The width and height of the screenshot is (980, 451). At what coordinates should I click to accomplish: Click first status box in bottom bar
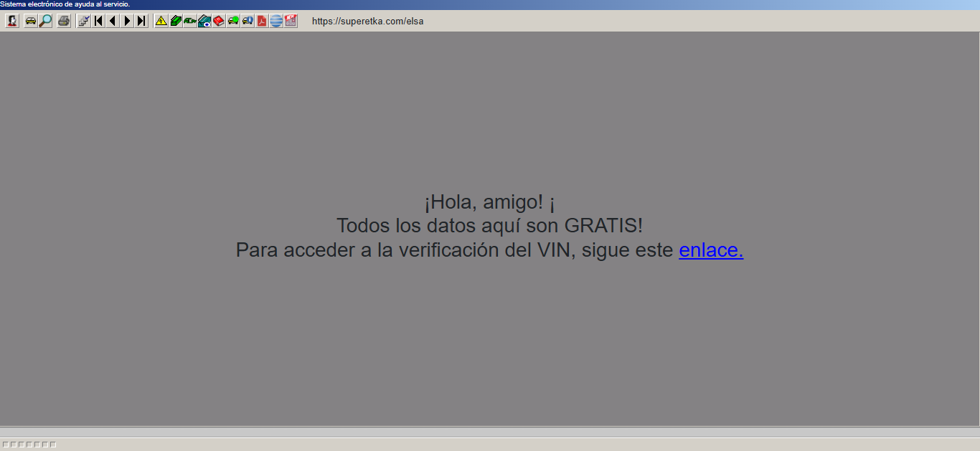click(x=6, y=445)
